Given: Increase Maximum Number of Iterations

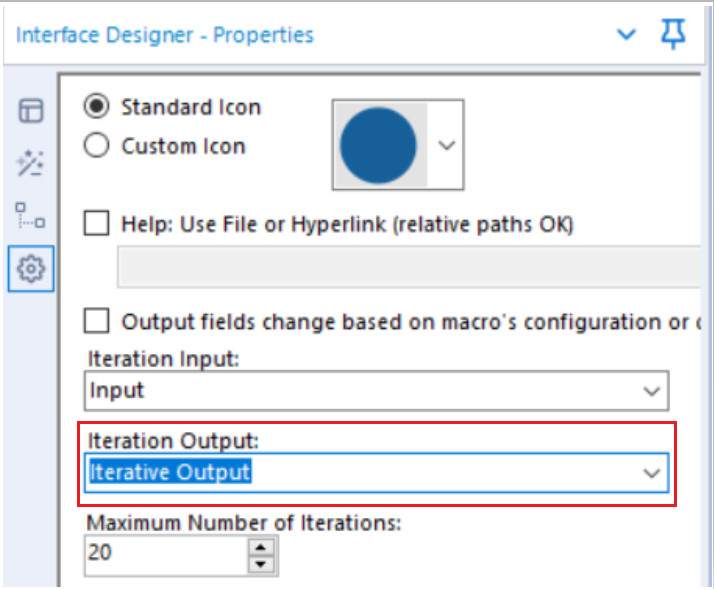Looking at the screenshot, I should (x=260, y=547).
